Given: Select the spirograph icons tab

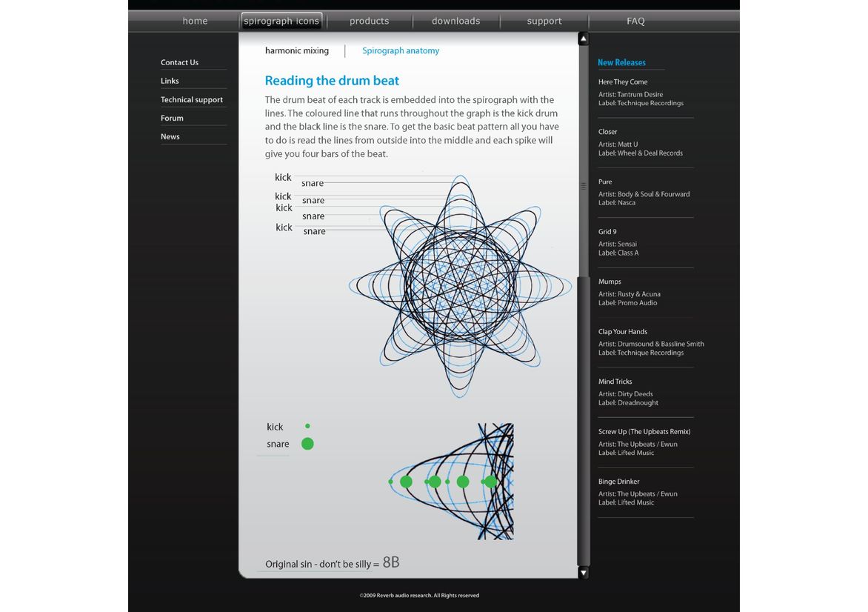Looking at the screenshot, I should click(x=281, y=21).
